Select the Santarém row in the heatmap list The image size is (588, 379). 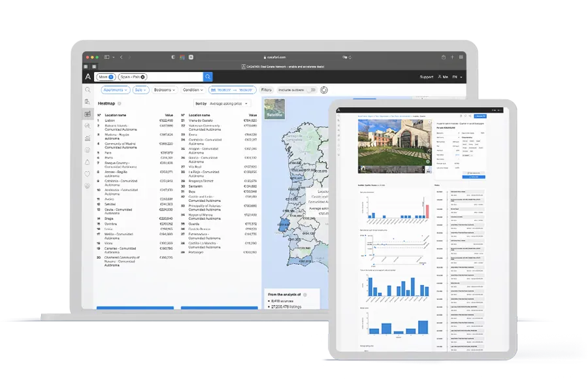point(219,186)
